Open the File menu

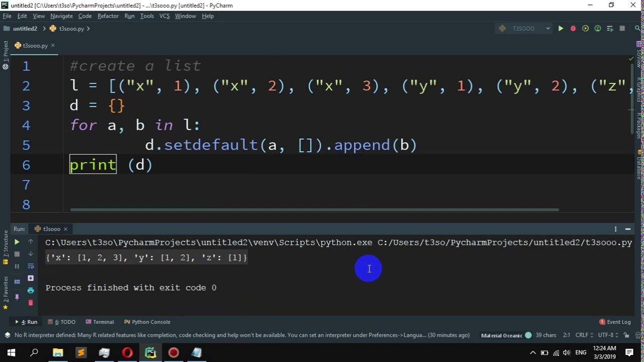(x=7, y=16)
